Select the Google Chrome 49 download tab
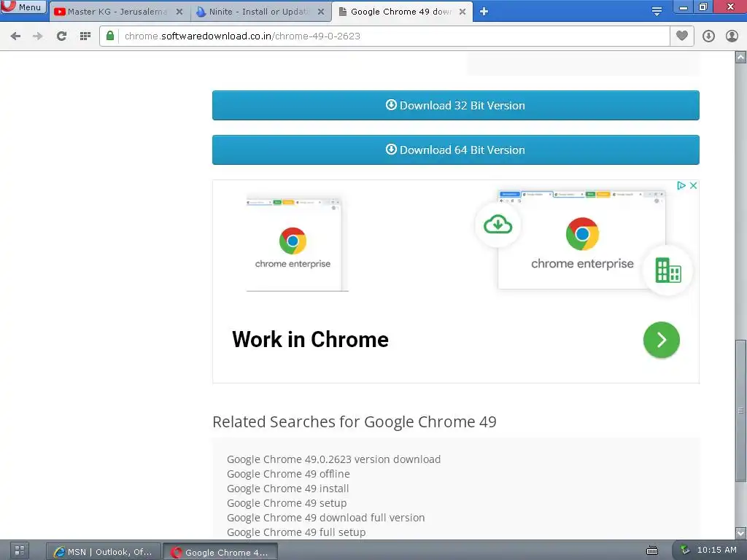The width and height of the screenshot is (747, 560). 401,12
